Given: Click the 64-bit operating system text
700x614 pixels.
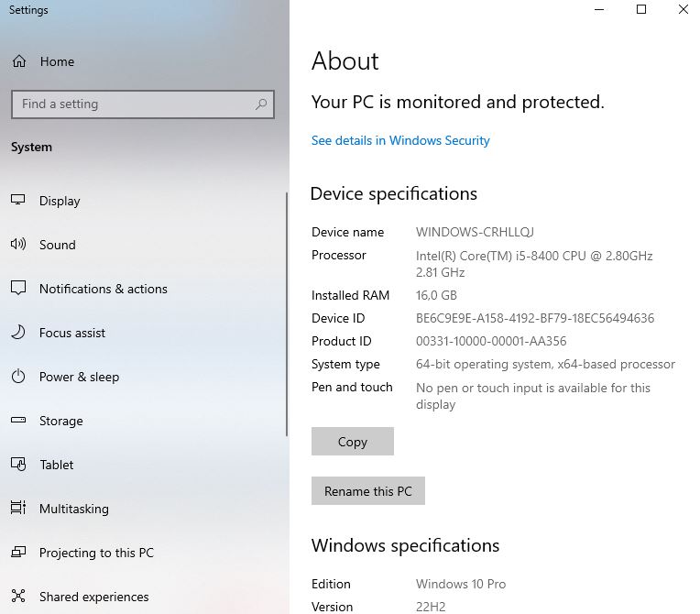Looking at the screenshot, I should click(545, 365).
